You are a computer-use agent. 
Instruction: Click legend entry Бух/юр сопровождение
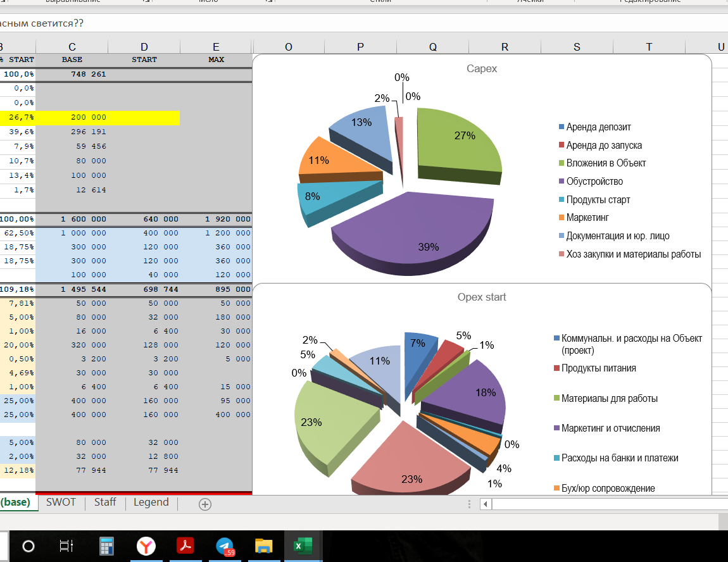(x=604, y=488)
